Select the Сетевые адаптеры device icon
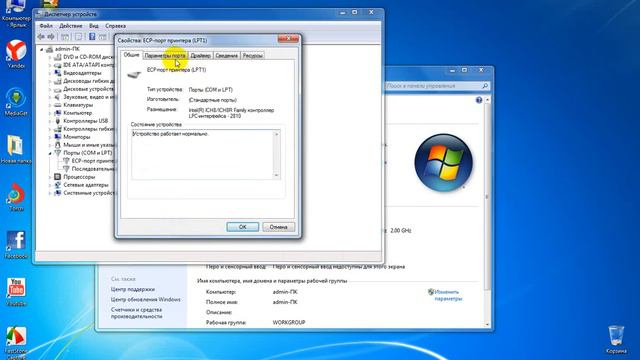The image size is (640, 360). tap(58, 185)
